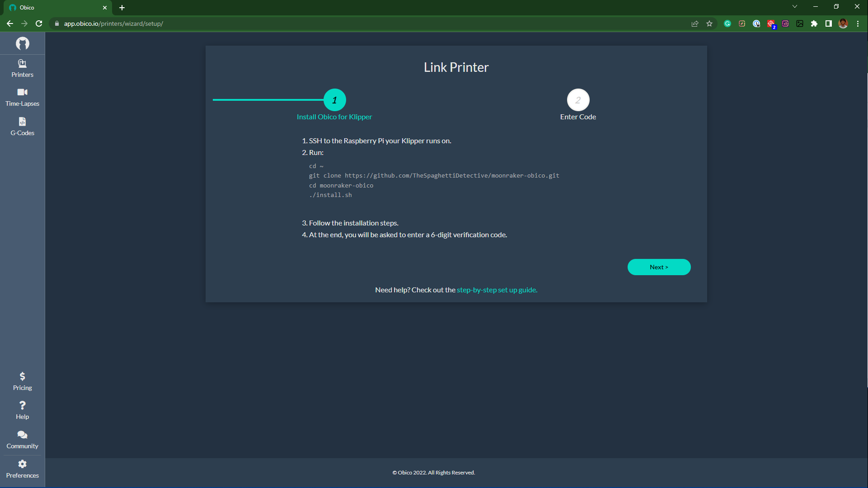Viewport: 868px width, 488px height.
Task: Click the Enter Code step label
Action: click(x=578, y=117)
